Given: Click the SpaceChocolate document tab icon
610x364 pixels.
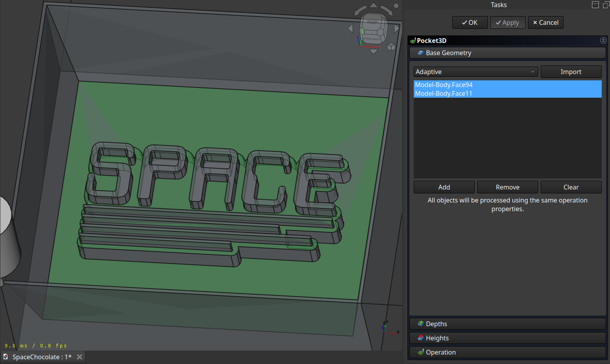Looking at the screenshot, I should [6, 357].
